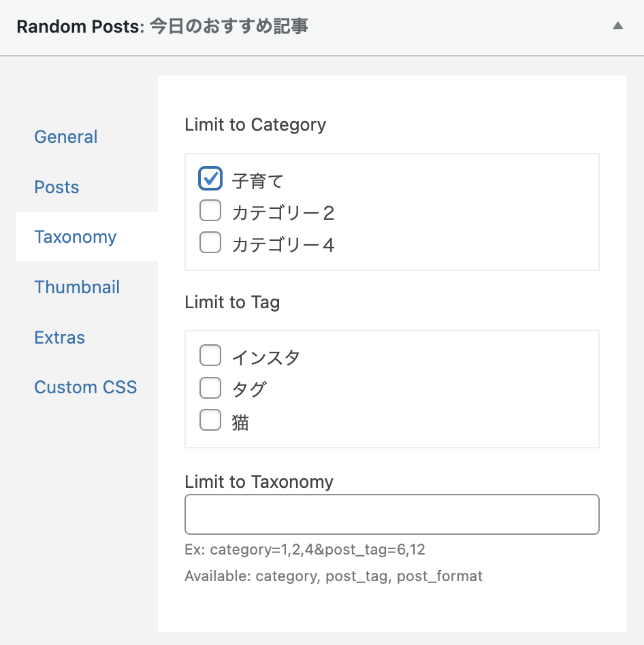644x645 pixels.
Task: Uncheck the 子育て category checkbox
Action: point(210,178)
